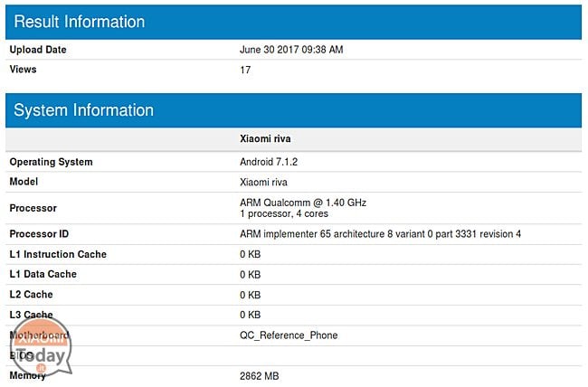Select 0 KB in L1 Instruction Cache row

(x=250, y=254)
